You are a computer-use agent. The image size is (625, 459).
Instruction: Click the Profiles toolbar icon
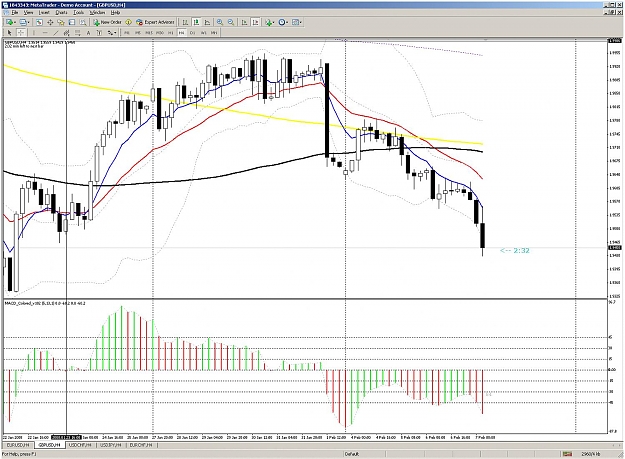[23, 22]
